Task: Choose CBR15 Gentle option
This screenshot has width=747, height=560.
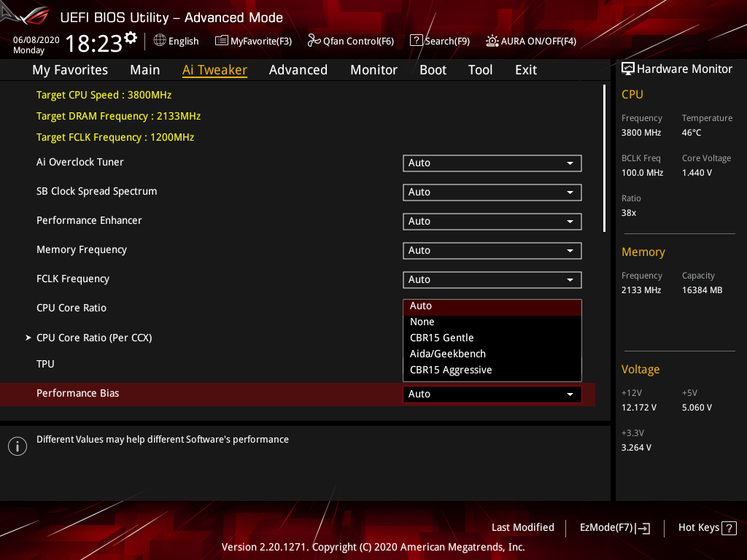Action: [492, 338]
